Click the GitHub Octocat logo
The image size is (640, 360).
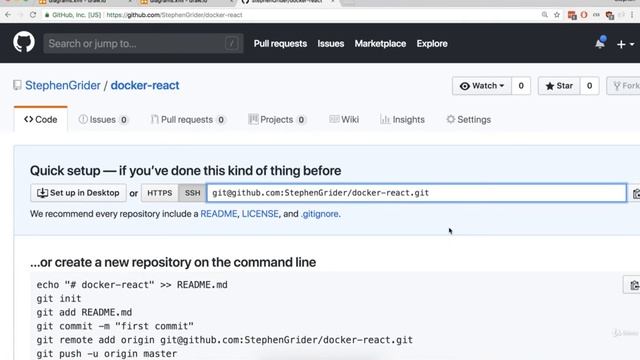click(24, 42)
